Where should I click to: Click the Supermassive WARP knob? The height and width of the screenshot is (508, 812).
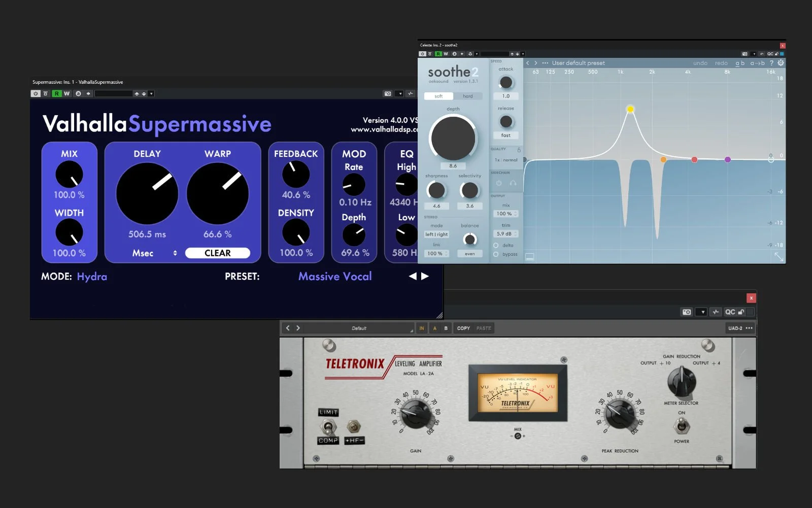pyautogui.click(x=218, y=193)
